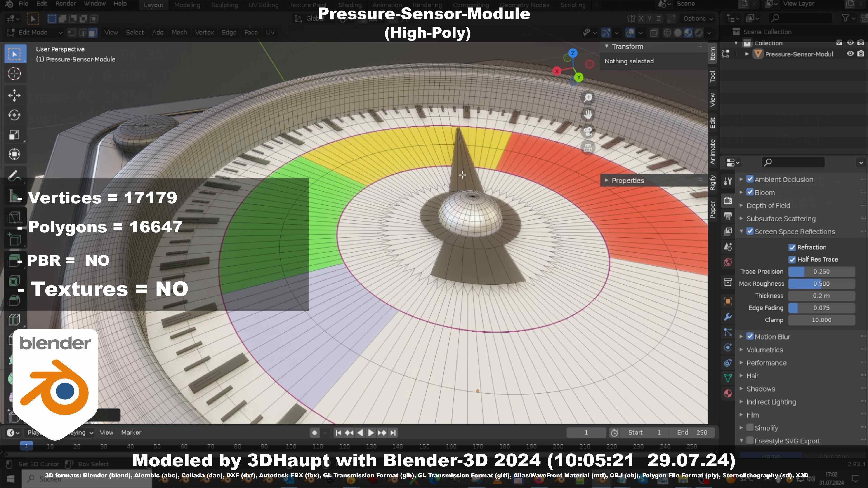Toggle the Bloom checkbox
The height and width of the screenshot is (488, 868).
coord(750,192)
